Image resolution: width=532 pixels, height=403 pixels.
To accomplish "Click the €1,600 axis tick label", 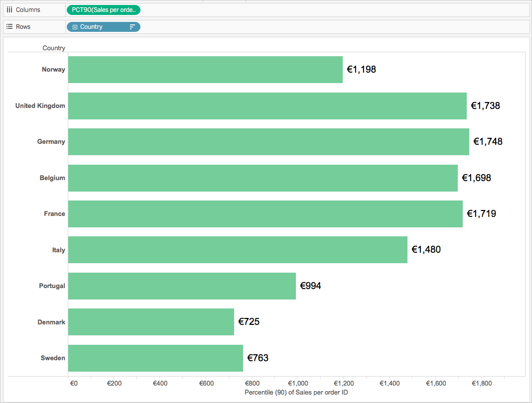I will click(436, 383).
